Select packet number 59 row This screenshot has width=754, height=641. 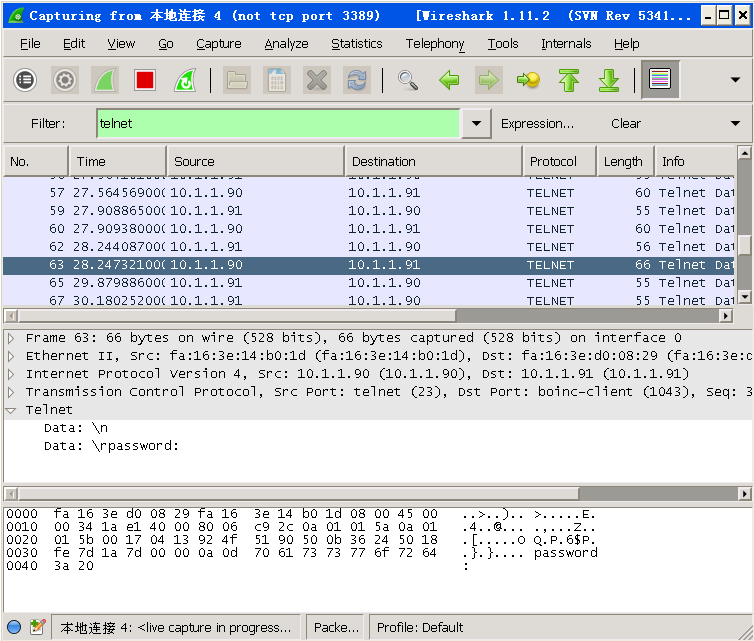[368, 211]
